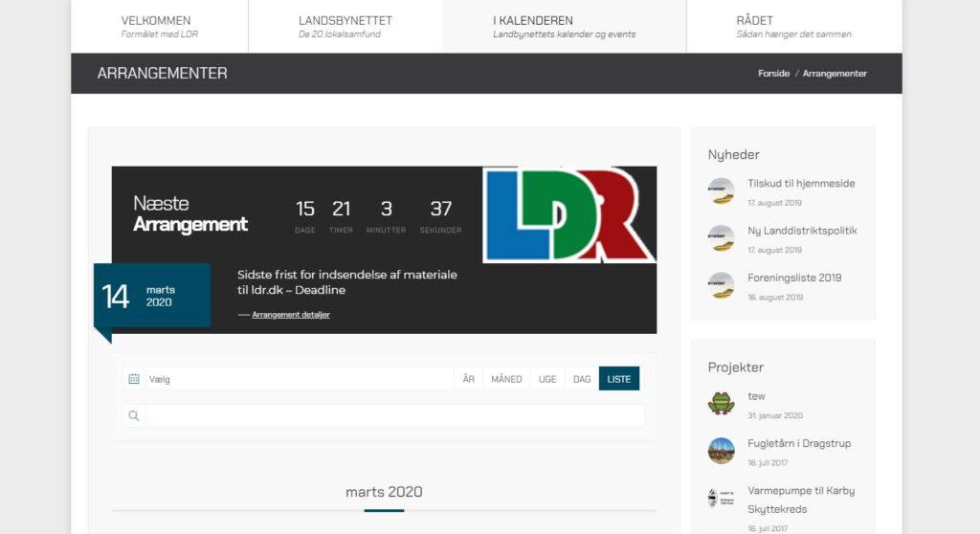
Task: Click the Projekter widget heading
Action: coord(736,367)
